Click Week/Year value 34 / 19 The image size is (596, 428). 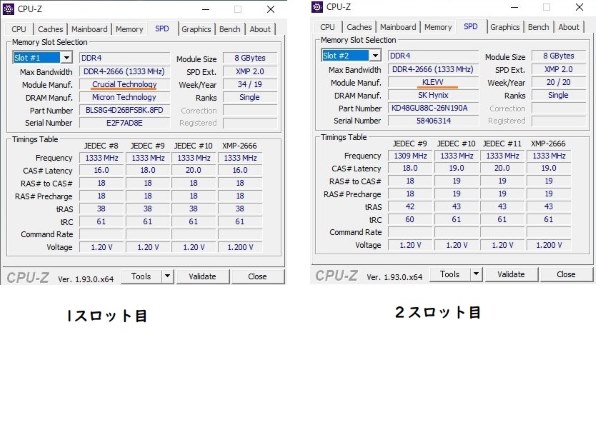pos(250,84)
